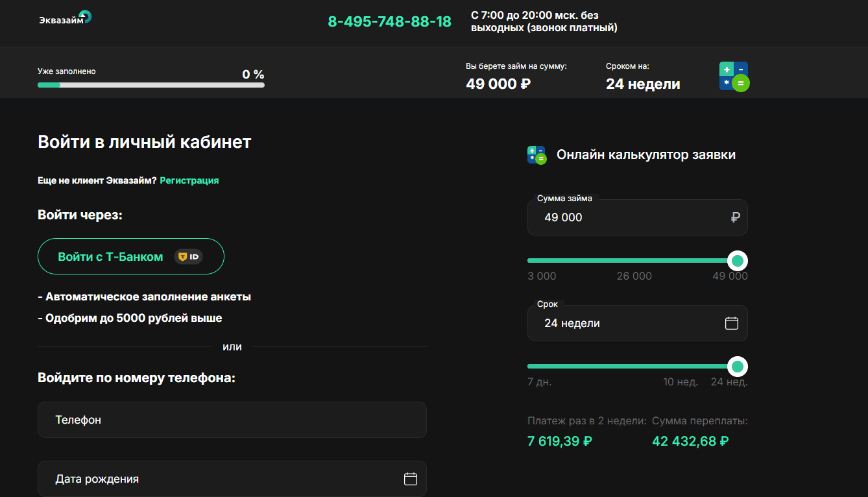The image size is (868, 497).
Task: Click the working hours text in the header
Action: pos(544,21)
